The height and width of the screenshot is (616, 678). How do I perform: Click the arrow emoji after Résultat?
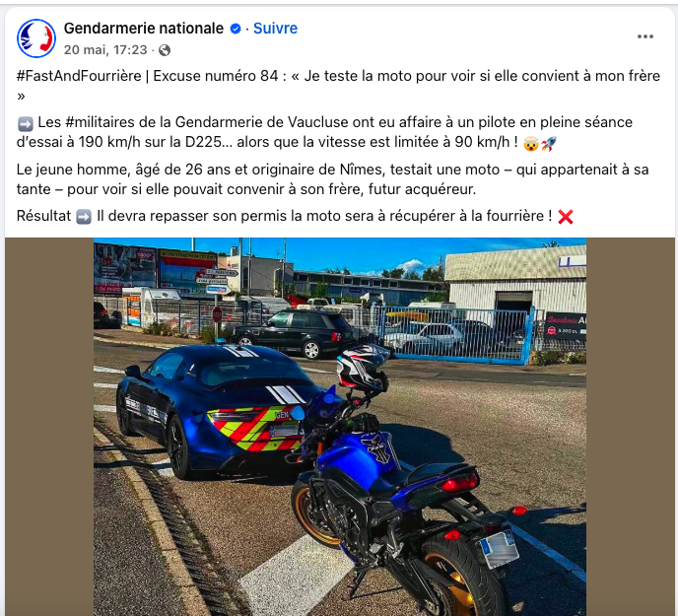(x=84, y=217)
